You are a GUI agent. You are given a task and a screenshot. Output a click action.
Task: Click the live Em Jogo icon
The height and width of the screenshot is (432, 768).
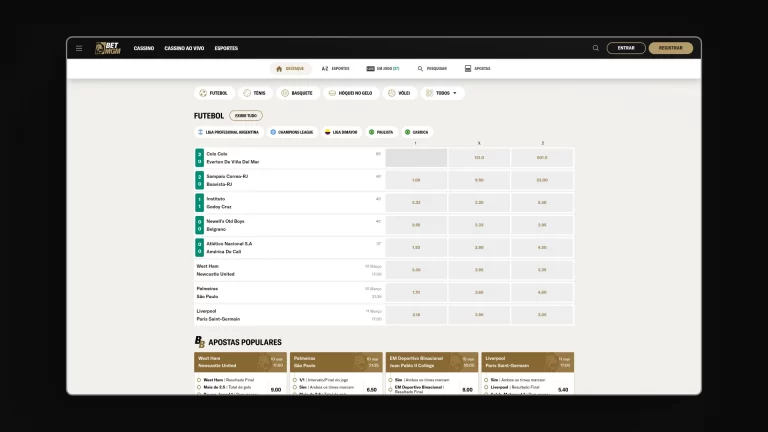[370, 69]
